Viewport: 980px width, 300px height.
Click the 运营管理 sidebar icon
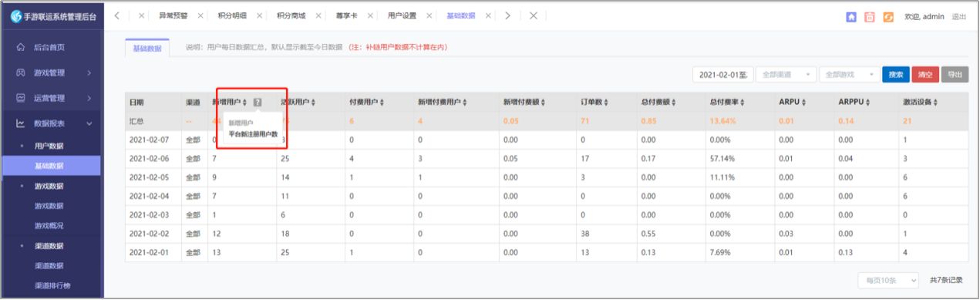click(20, 98)
